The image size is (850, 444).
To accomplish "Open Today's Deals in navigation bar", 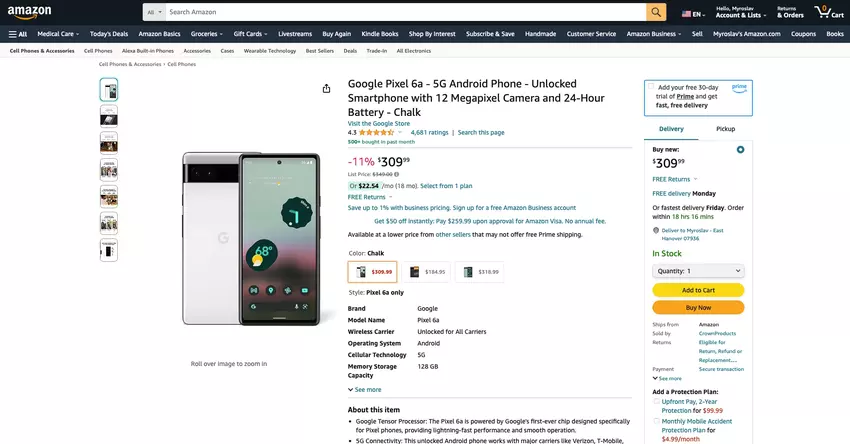I will point(108,33).
